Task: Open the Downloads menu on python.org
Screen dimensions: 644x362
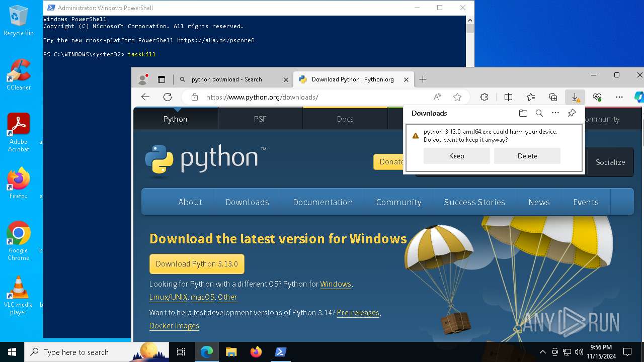Action: [247, 202]
